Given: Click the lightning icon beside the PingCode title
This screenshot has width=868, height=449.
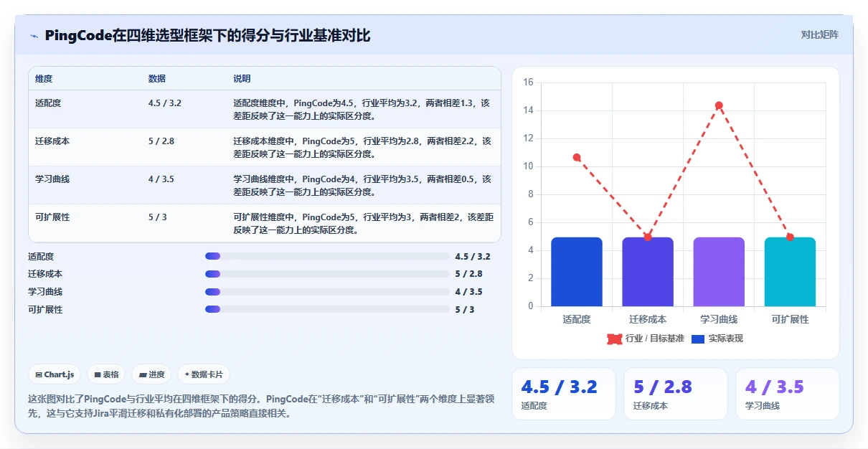Looking at the screenshot, I should [34, 36].
